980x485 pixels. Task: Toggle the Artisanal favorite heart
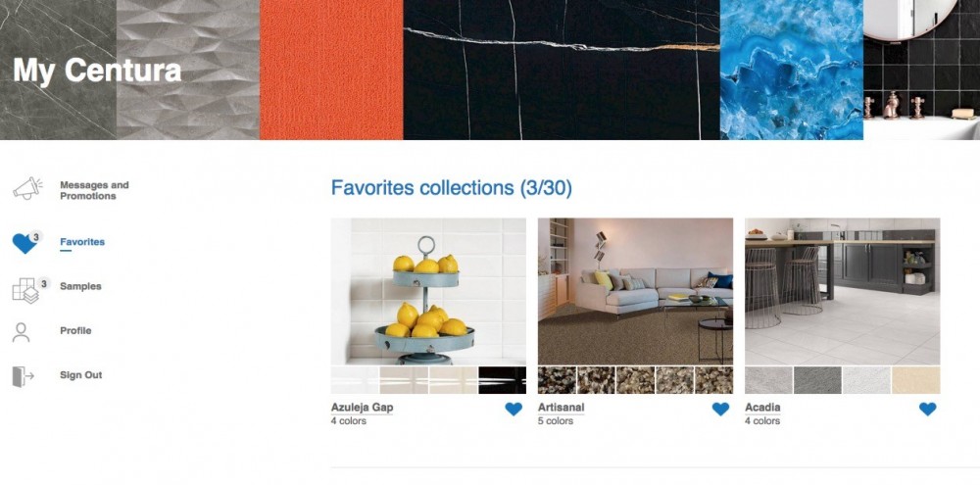pyautogui.click(x=720, y=410)
